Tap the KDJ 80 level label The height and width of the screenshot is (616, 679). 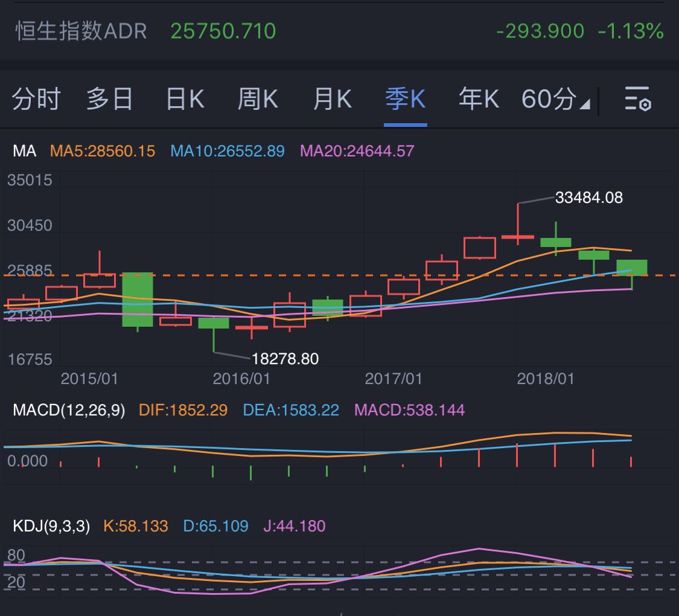(x=16, y=556)
